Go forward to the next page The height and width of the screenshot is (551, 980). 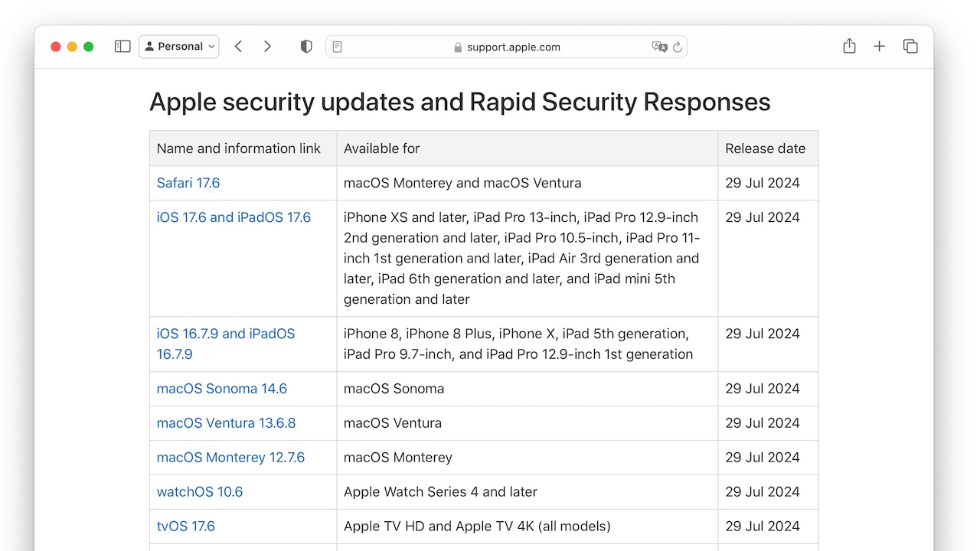pos(267,47)
